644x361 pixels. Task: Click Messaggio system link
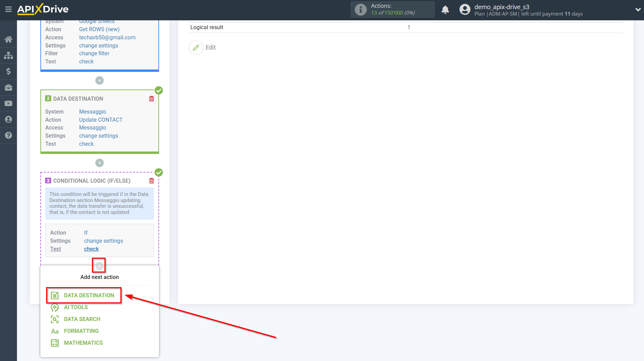click(93, 112)
